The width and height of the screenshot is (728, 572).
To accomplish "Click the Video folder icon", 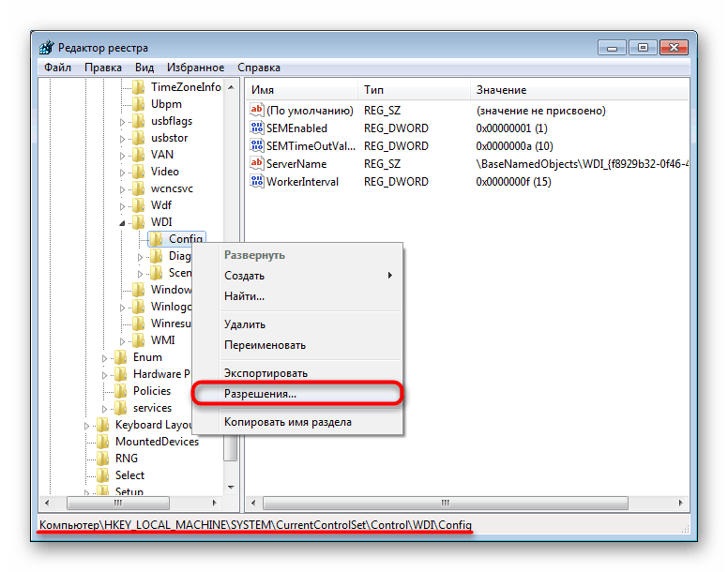I will coord(138,172).
